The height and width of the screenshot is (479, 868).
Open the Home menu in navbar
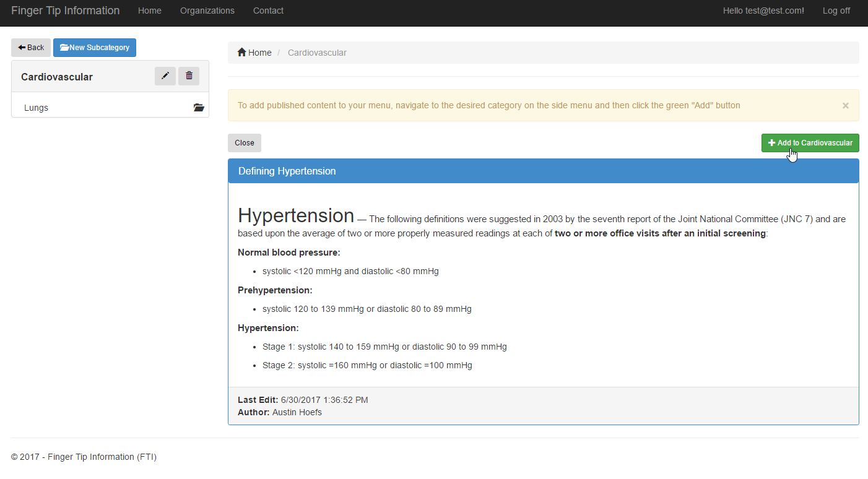pos(150,11)
